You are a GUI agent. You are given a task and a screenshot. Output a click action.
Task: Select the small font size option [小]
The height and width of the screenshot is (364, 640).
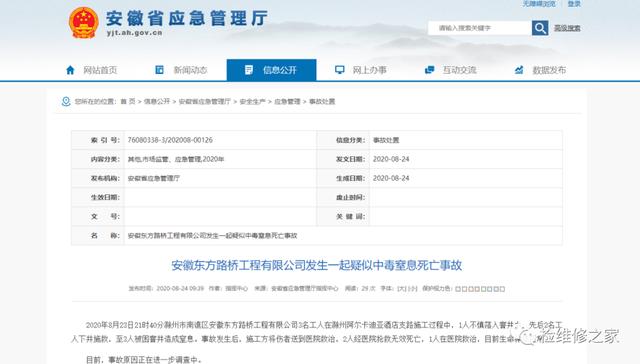(413, 289)
